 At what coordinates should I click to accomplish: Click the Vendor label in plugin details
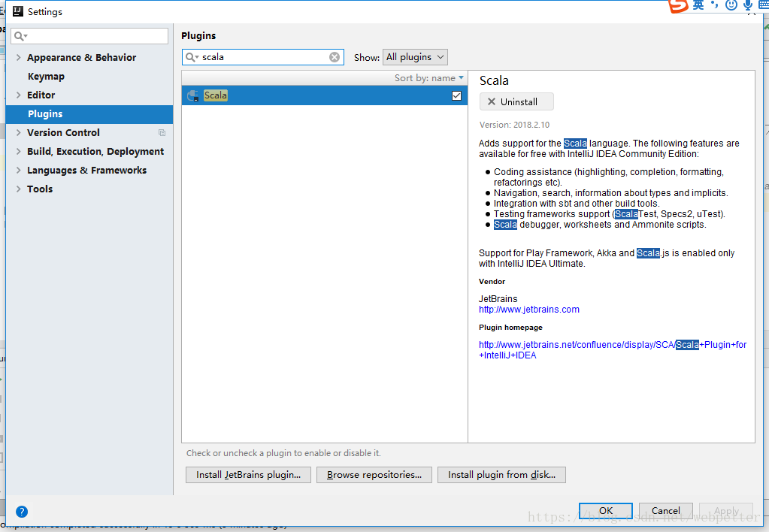(x=492, y=282)
